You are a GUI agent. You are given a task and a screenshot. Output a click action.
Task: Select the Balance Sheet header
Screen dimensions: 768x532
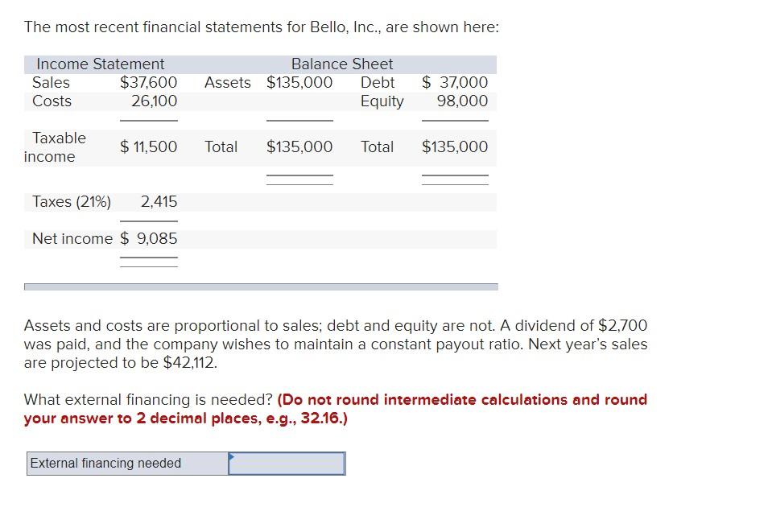(x=342, y=64)
